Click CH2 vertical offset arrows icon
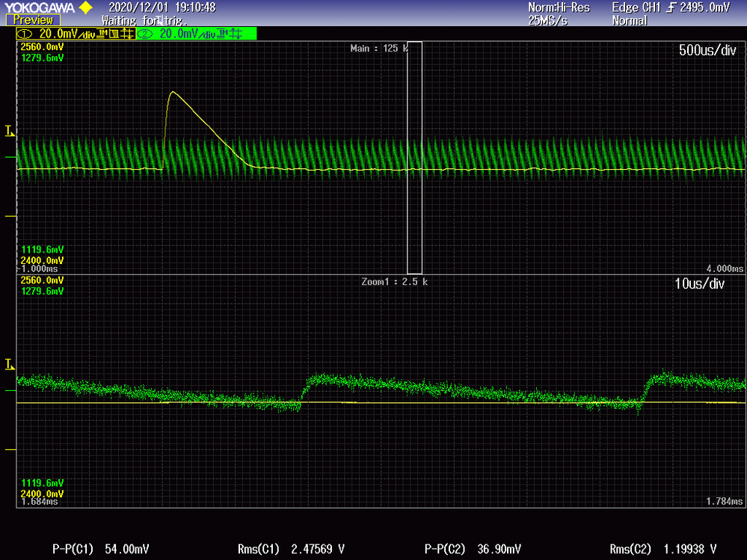The height and width of the screenshot is (560, 747). pos(236,34)
